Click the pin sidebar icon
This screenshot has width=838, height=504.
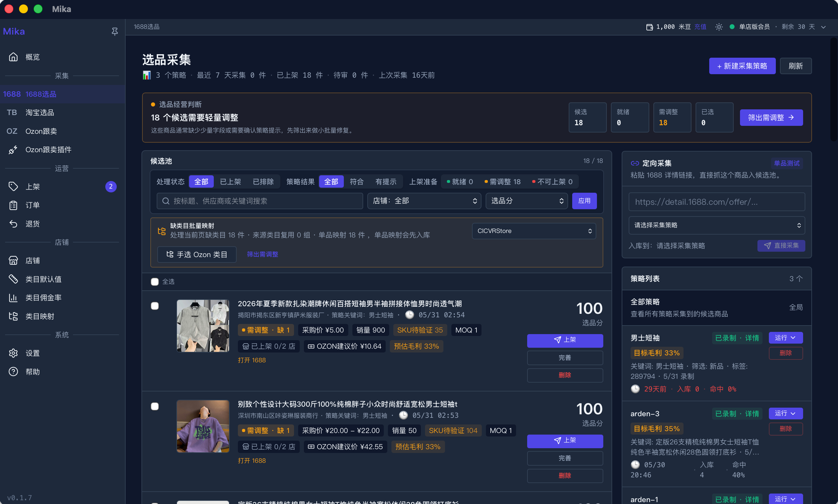(115, 32)
